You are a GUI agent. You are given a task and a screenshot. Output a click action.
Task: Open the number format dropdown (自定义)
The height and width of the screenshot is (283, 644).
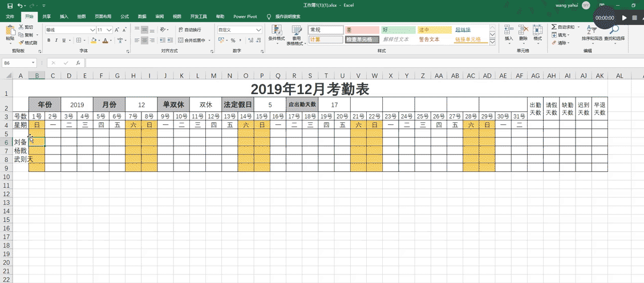[x=259, y=30]
